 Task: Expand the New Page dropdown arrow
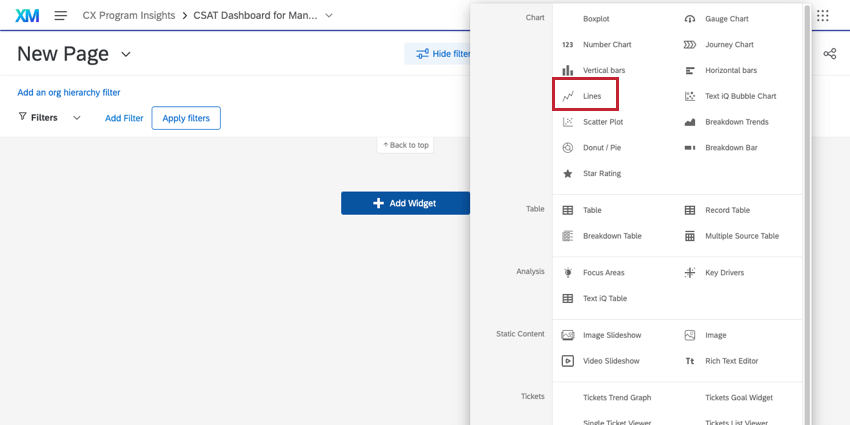point(126,54)
